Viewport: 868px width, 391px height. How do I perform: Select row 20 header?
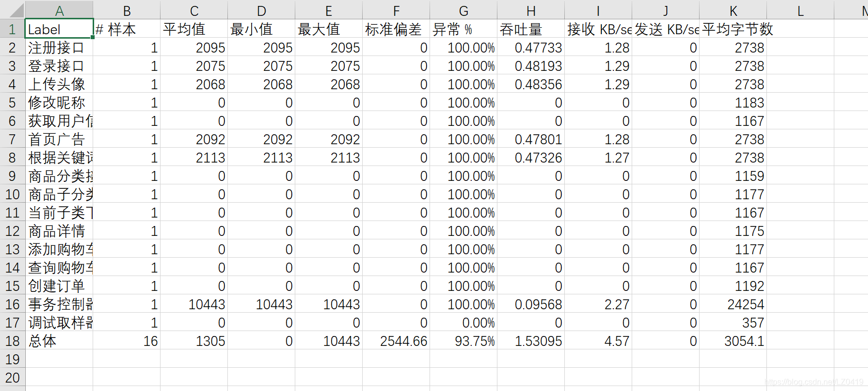(12, 378)
